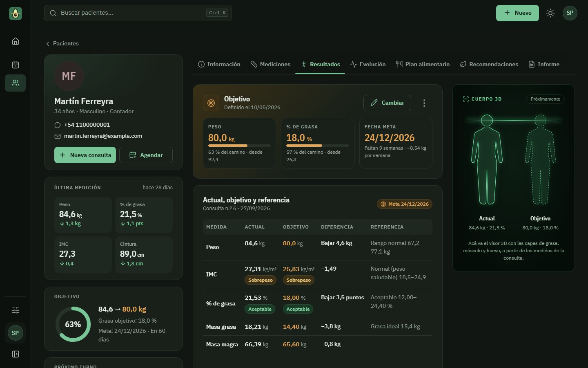Click the % de grasa progress bar

pyautogui.click(x=317, y=146)
